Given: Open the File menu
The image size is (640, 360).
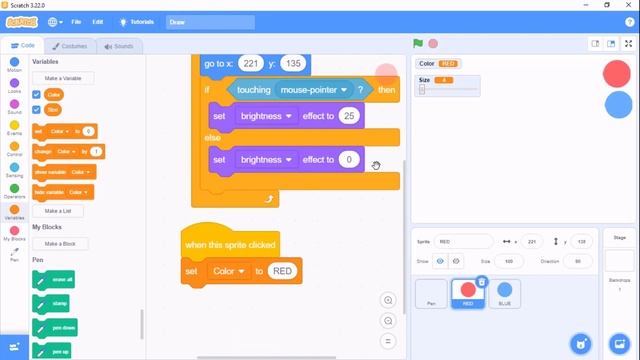Looking at the screenshot, I should click(76, 22).
